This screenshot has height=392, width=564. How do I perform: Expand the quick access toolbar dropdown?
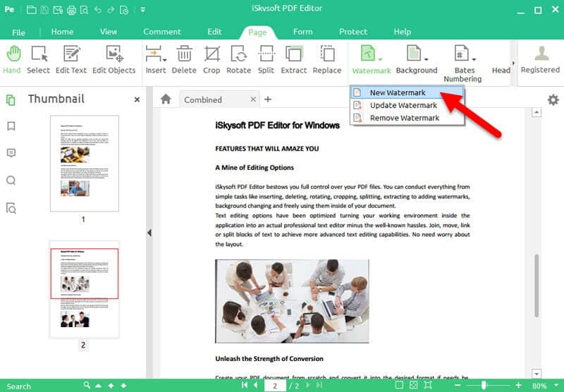(143, 10)
